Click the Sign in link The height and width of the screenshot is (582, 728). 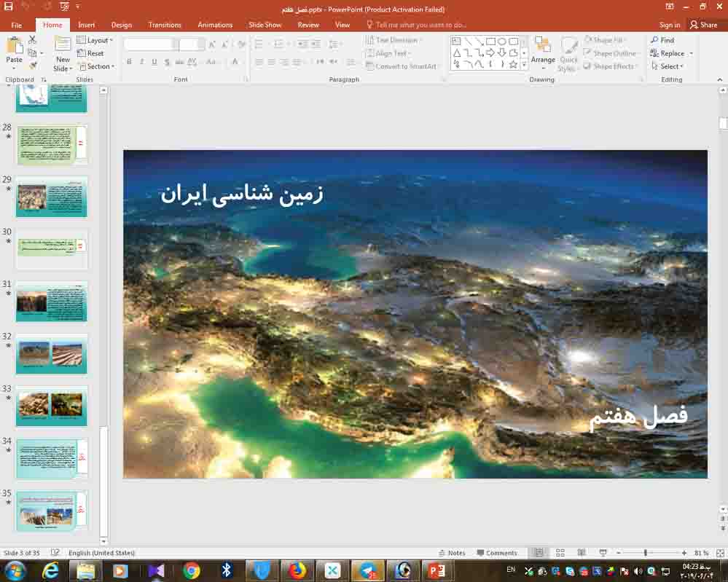coord(669,24)
